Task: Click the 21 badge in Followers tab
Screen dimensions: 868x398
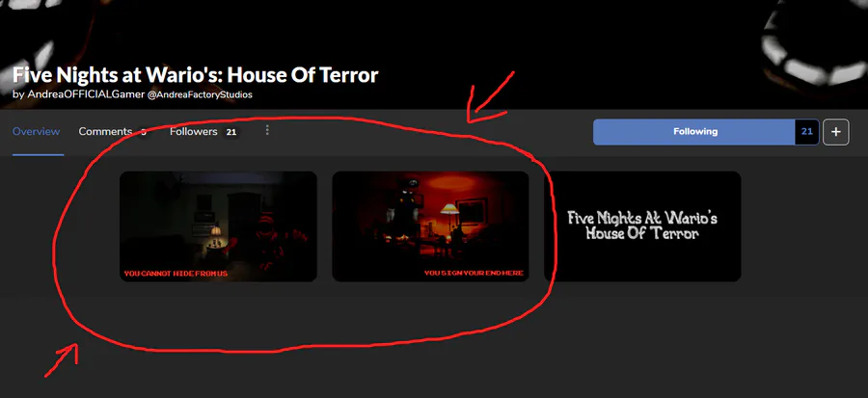Action: (231, 132)
